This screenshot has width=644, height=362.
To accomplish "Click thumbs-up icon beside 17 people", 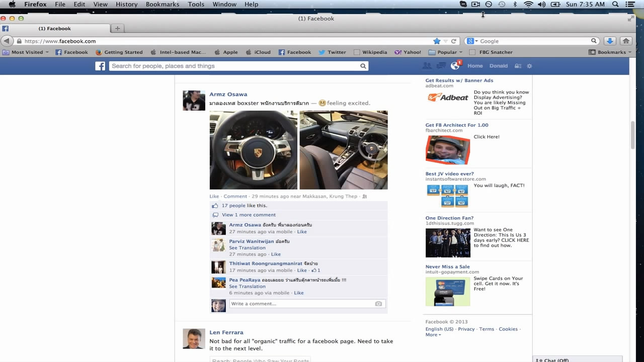I will click(x=215, y=206).
